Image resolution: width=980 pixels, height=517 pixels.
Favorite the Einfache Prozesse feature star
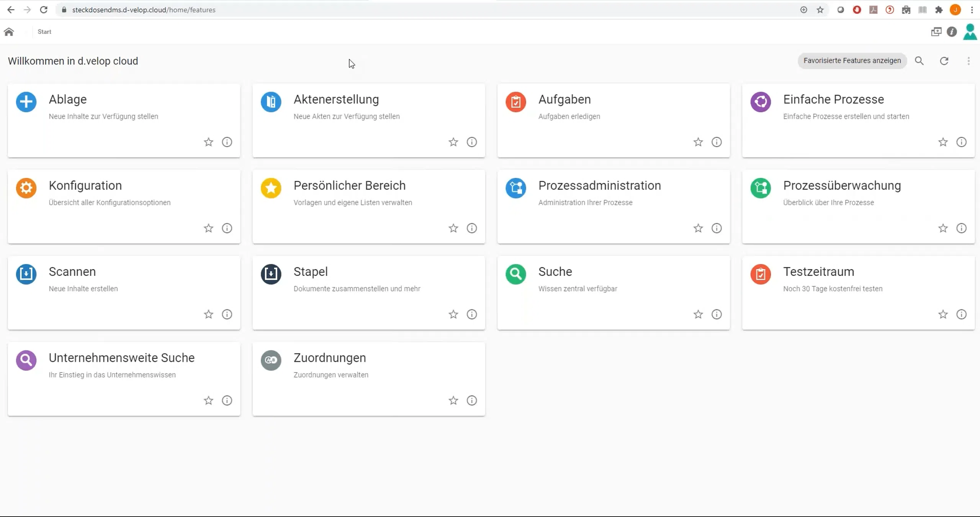point(943,142)
